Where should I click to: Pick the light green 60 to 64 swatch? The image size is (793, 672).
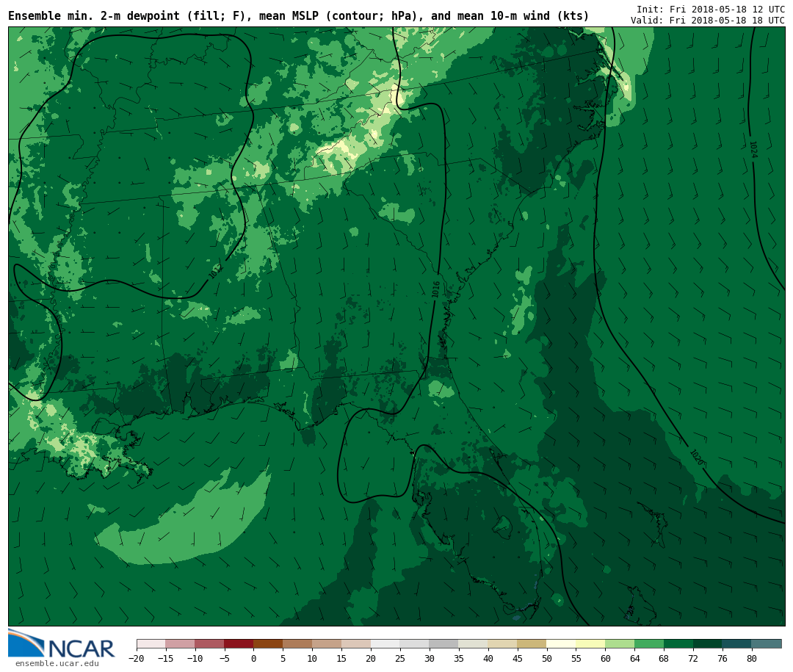[x=620, y=643]
